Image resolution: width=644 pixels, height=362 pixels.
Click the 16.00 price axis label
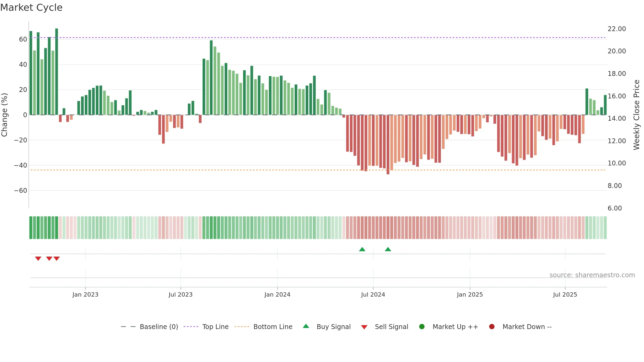pos(617,96)
